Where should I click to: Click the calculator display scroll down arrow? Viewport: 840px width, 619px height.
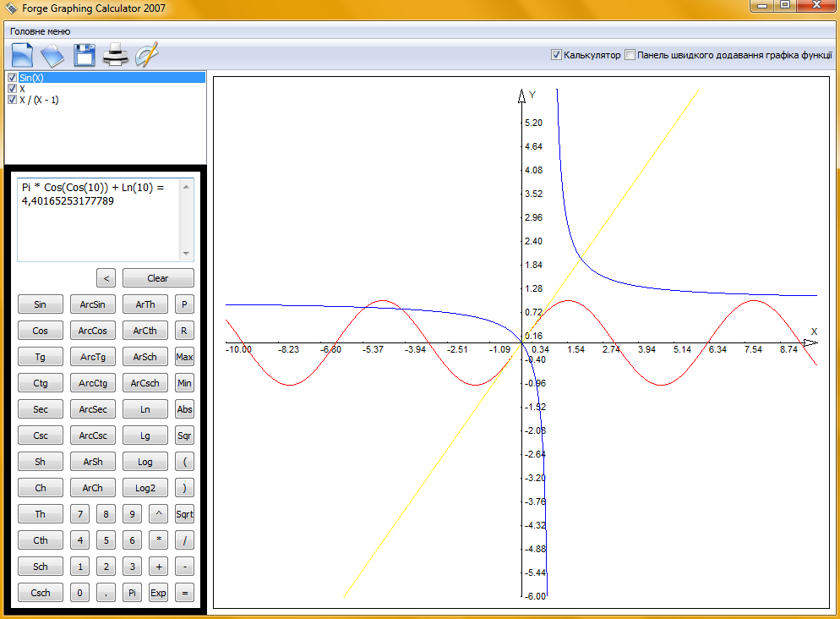186,253
